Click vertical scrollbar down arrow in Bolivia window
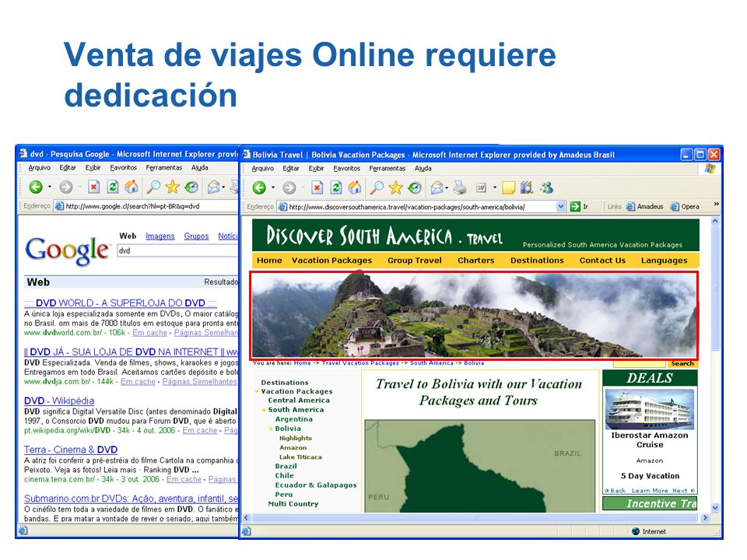 (715, 508)
